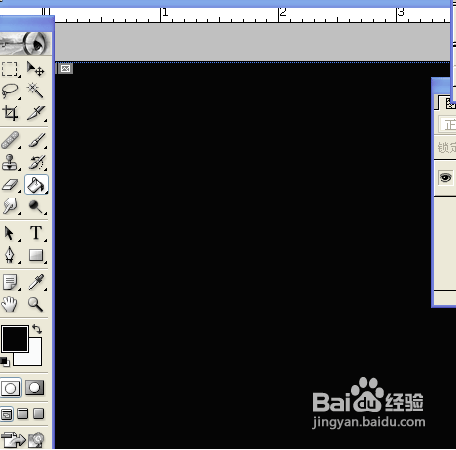
Task: Reset default foreground and background colors
Action: pyautogui.click(x=4, y=361)
